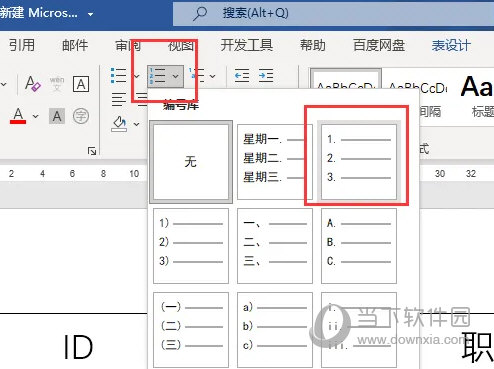
Task: Select A. B. C. numbering format
Action: tap(359, 246)
